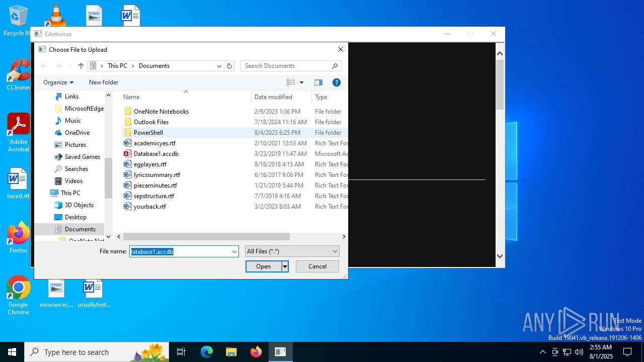Refresh the Documents folder listing
The width and height of the screenshot is (644, 362).
[229, 66]
